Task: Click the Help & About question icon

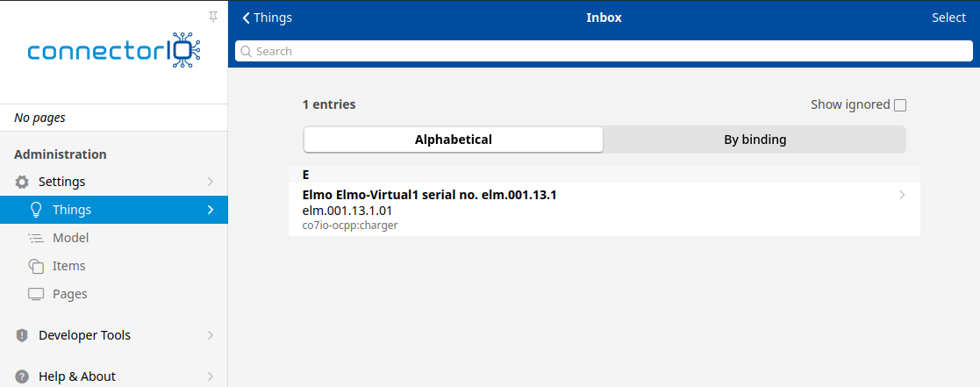Action: click(22, 376)
